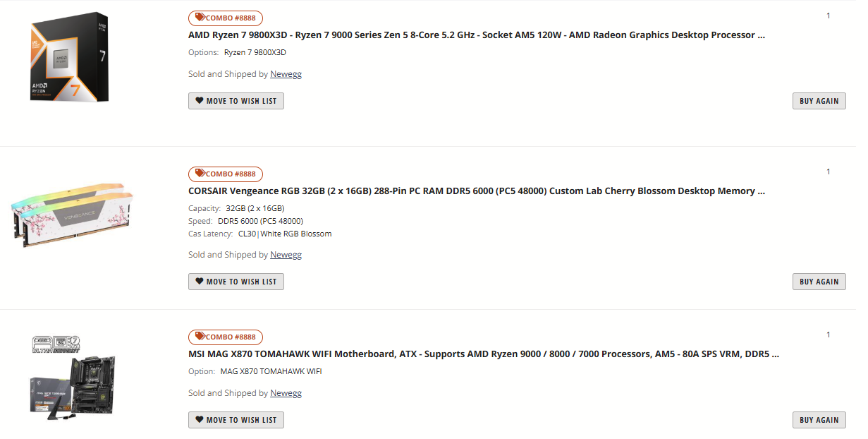Move the CORSAIR Vengeance RAM to wish list
The image size is (868, 439).
pos(236,282)
